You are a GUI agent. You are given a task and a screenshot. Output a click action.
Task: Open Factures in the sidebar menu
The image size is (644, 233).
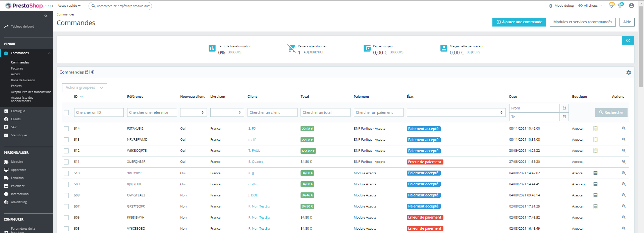17,68
